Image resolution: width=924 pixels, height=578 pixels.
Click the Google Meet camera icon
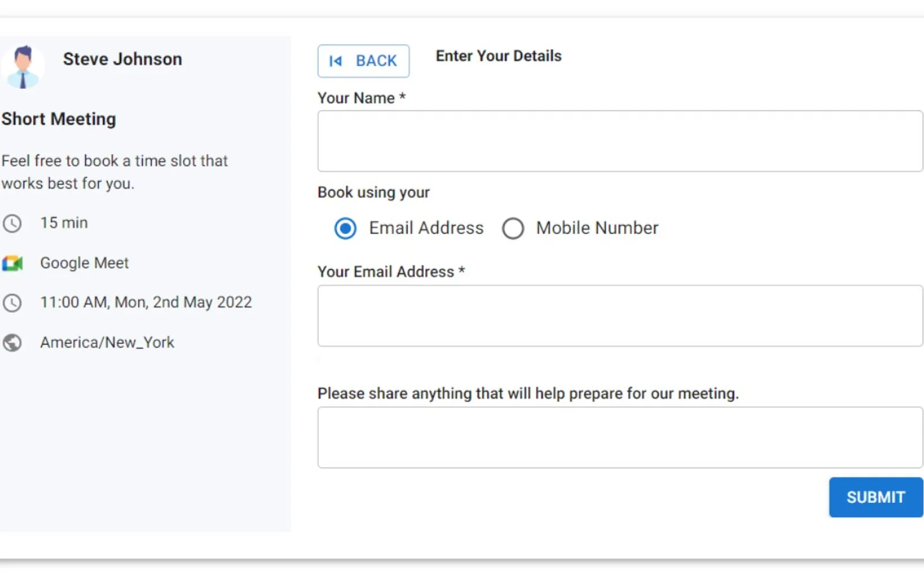(x=12, y=264)
